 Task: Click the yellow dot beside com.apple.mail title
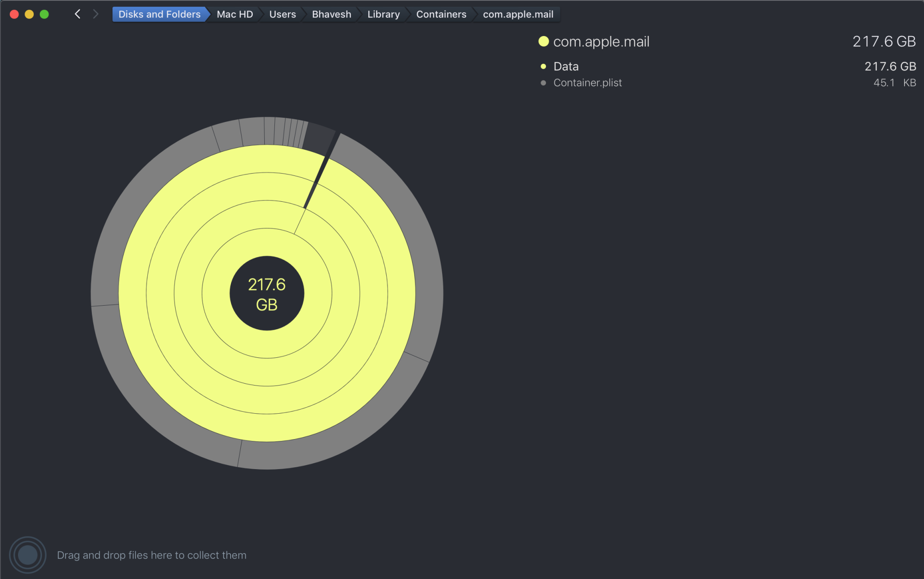click(544, 42)
